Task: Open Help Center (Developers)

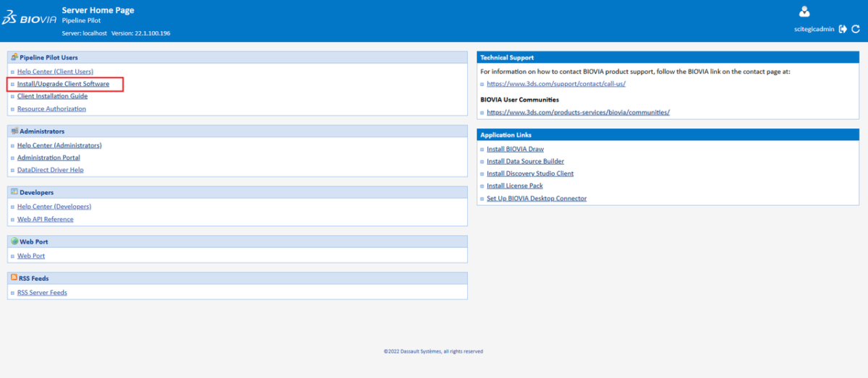Action: point(54,207)
